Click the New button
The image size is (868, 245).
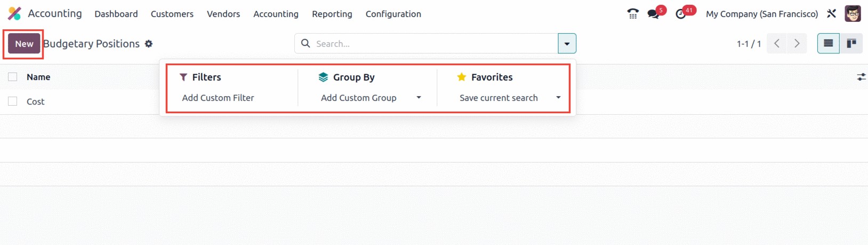pos(24,44)
